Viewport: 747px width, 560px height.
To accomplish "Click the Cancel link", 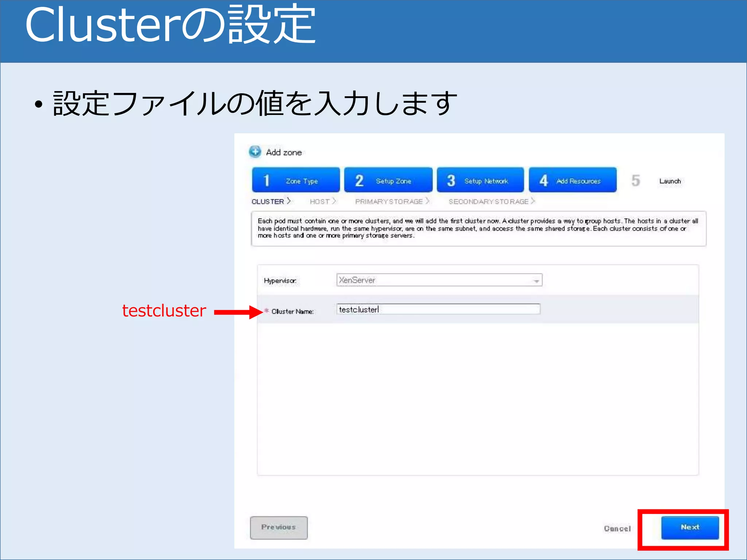I will pos(617,529).
